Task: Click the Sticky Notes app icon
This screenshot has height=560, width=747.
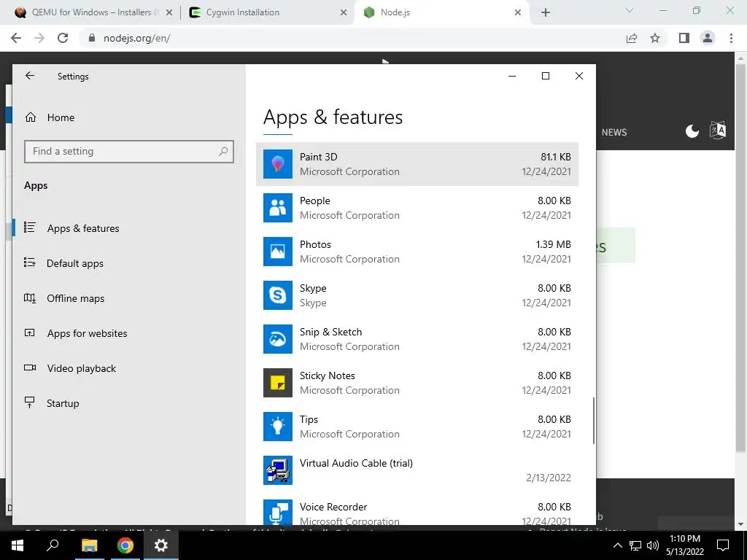Action: (278, 383)
